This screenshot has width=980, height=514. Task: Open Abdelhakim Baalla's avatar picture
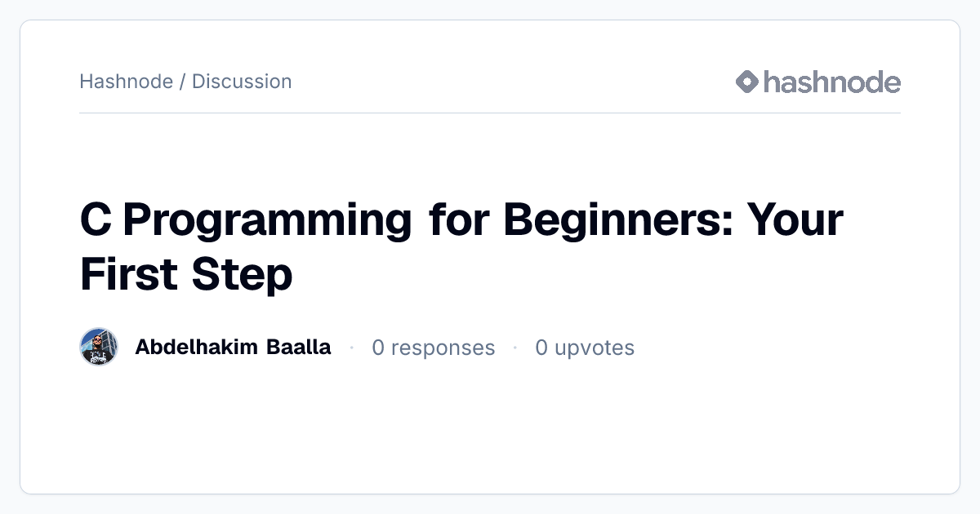point(99,347)
